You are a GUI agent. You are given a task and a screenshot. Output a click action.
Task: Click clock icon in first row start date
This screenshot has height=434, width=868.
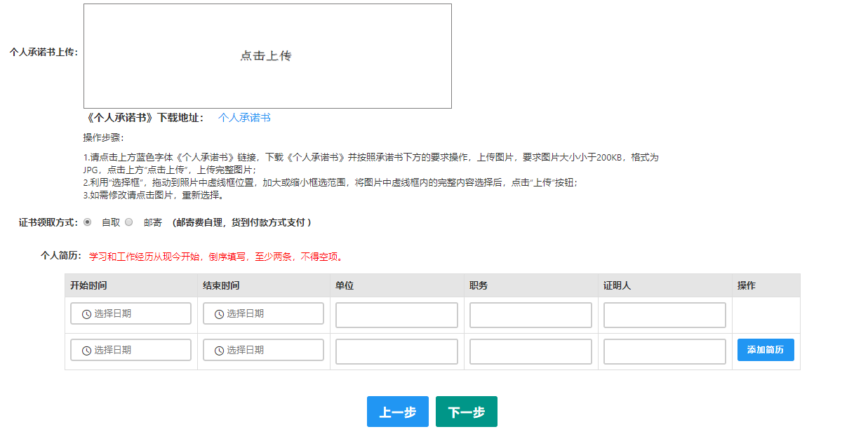point(86,314)
